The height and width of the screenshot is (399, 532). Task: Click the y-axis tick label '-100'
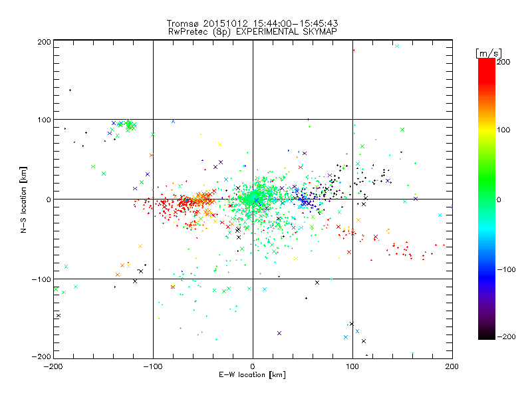41,279
